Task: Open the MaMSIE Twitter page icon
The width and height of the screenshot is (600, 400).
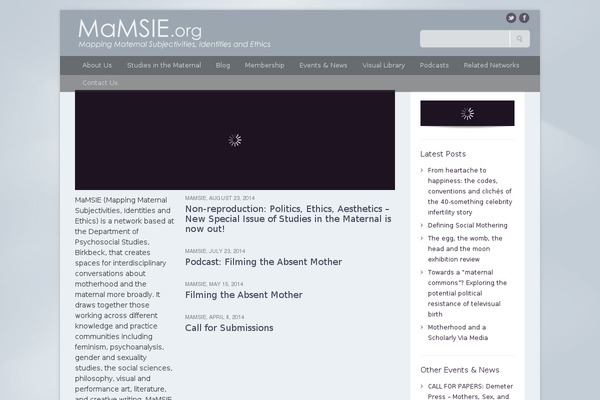Action: coord(511,18)
